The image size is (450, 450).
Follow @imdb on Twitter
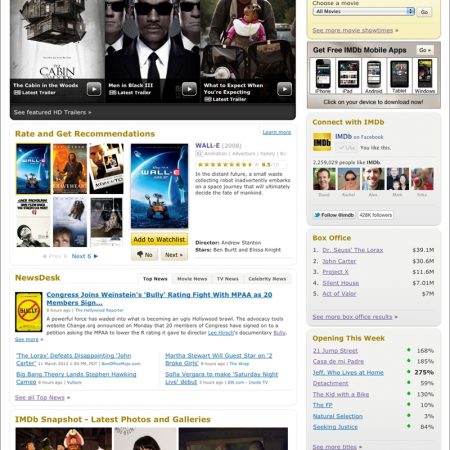pyautogui.click(x=334, y=215)
